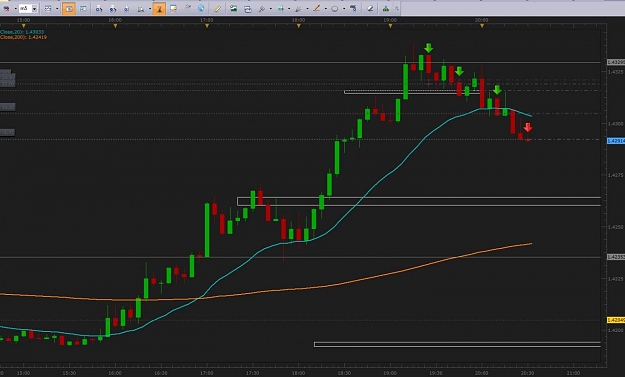Click the 1.4325 price axis label
This screenshot has width=625, height=377.
tap(615, 72)
